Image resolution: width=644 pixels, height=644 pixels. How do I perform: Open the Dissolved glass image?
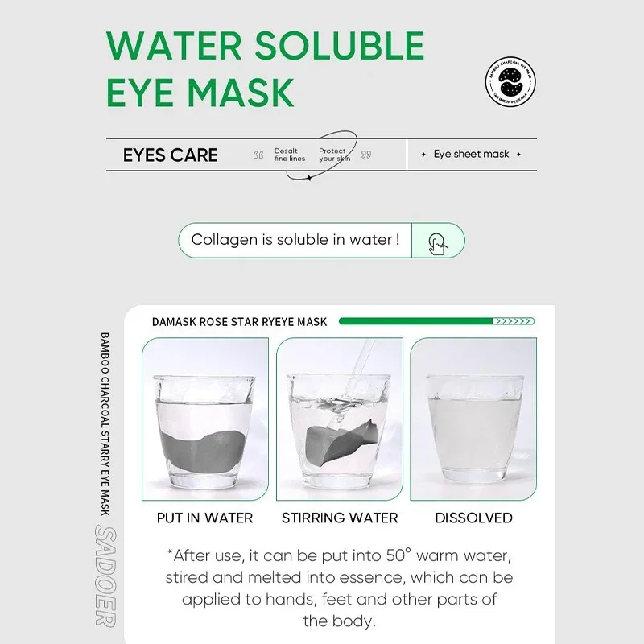click(473, 419)
